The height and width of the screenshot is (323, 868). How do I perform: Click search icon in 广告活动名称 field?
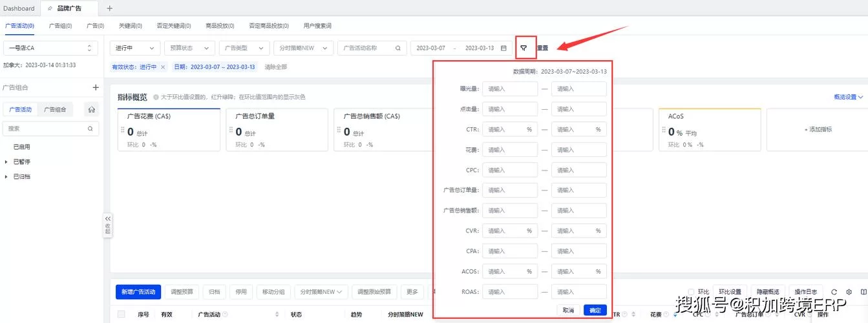point(399,48)
